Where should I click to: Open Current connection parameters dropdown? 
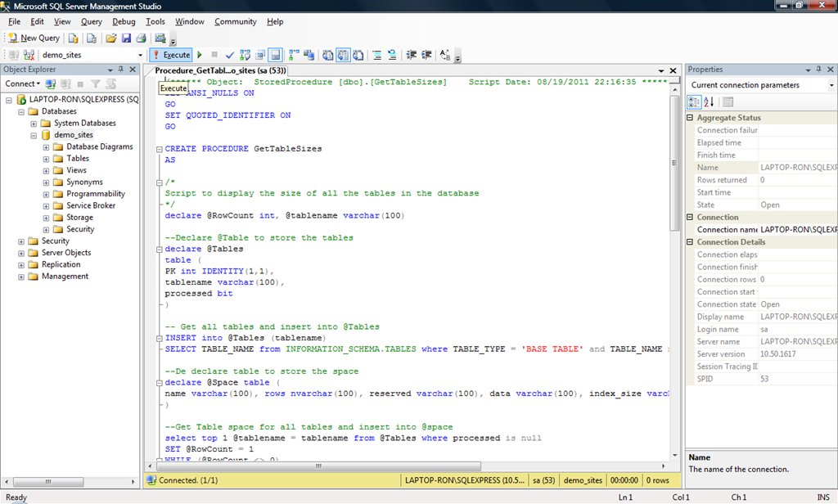[831, 85]
